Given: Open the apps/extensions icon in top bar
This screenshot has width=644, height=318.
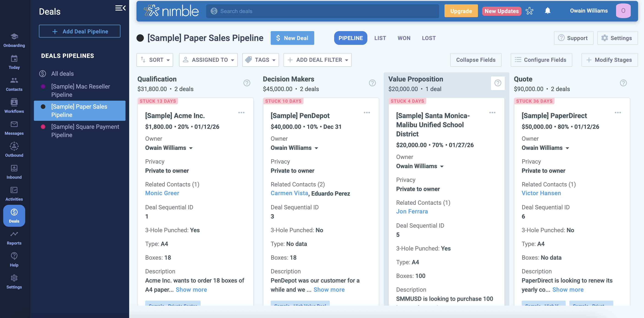Looking at the screenshot, I should coord(530,11).
